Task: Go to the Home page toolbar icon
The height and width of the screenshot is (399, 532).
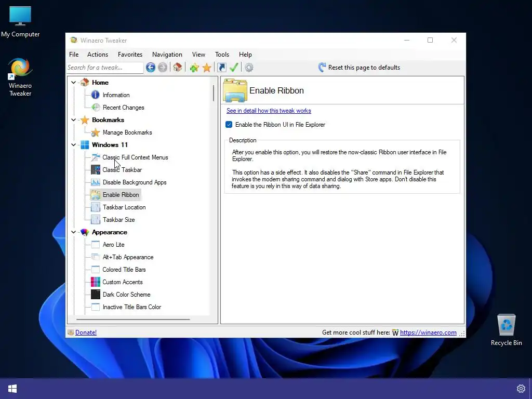Action: tap(178, 67)
